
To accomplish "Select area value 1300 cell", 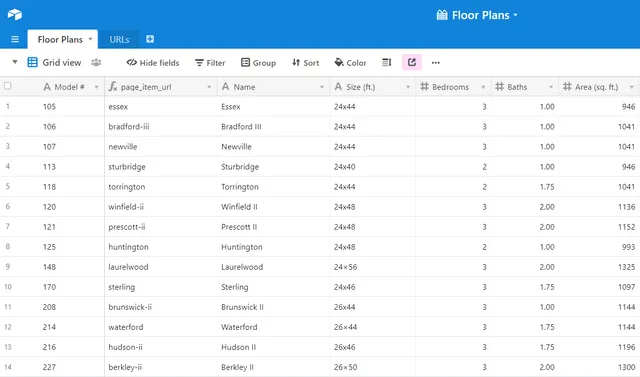I will [x=599, y=367].
